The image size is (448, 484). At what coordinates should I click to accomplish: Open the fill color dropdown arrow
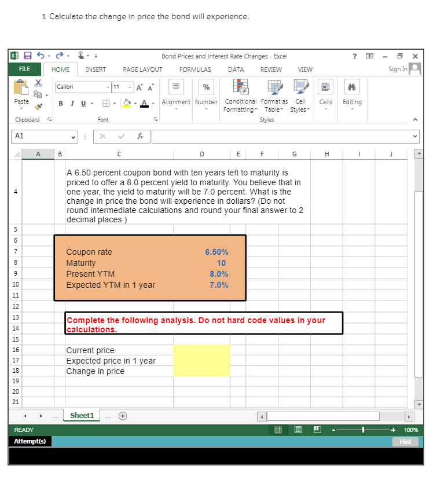(x=135, y=104)
